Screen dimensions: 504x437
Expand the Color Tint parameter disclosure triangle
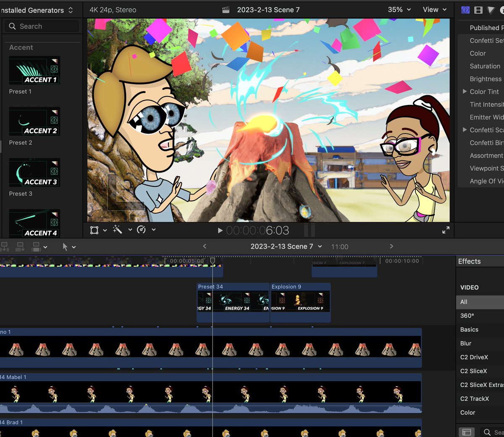(465, 92)
